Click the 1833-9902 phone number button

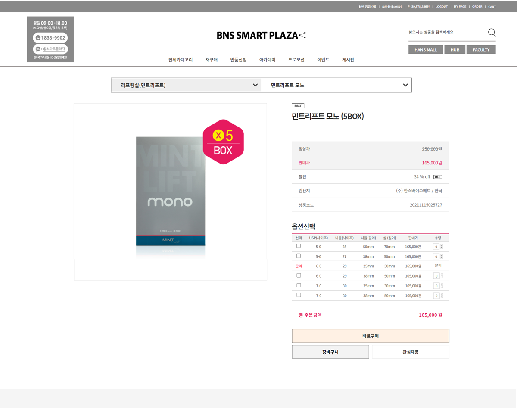click(50, 38)
